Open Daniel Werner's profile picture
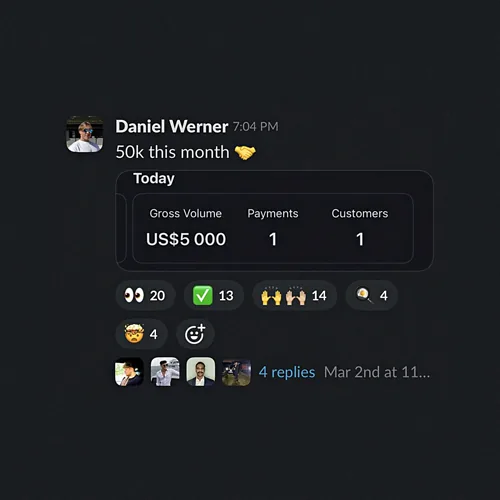This screenshot has height=500, width=500. (x=85, y=134)
